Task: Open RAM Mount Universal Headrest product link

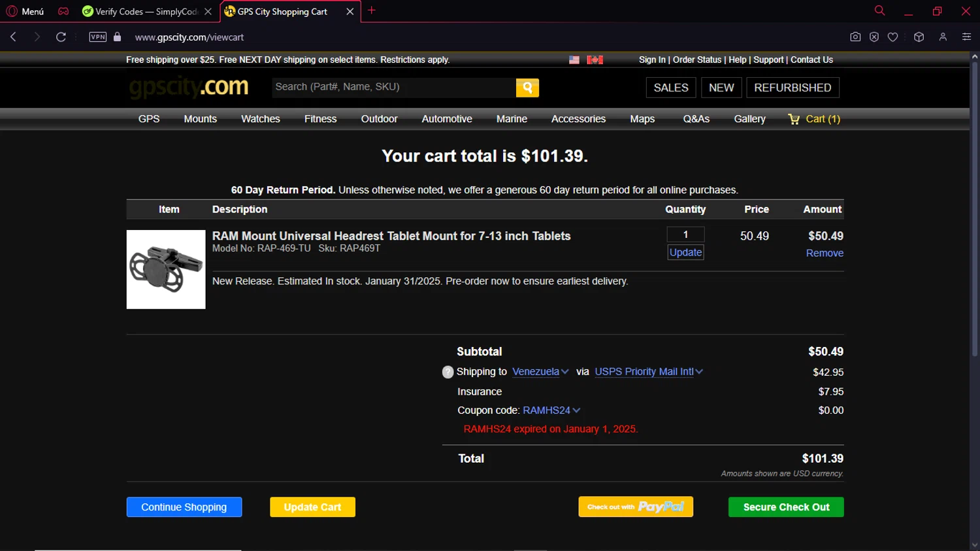Action: tap(391, 236)
